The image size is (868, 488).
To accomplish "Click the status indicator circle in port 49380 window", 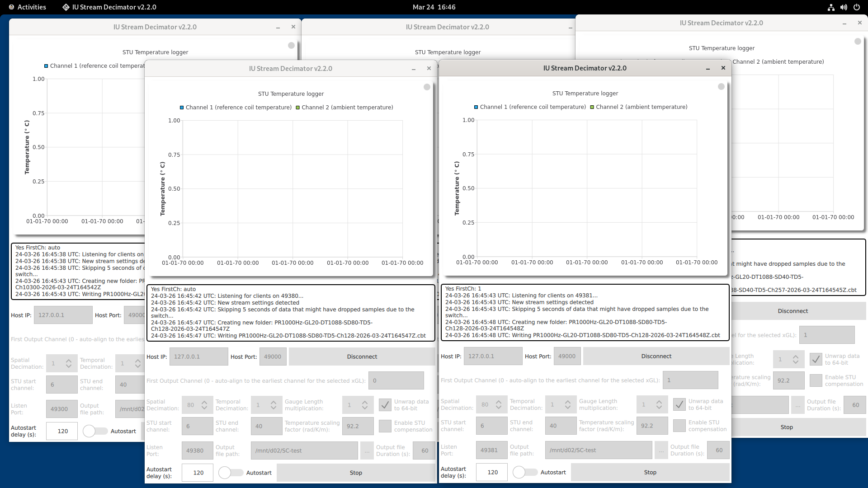I will 427,87.
